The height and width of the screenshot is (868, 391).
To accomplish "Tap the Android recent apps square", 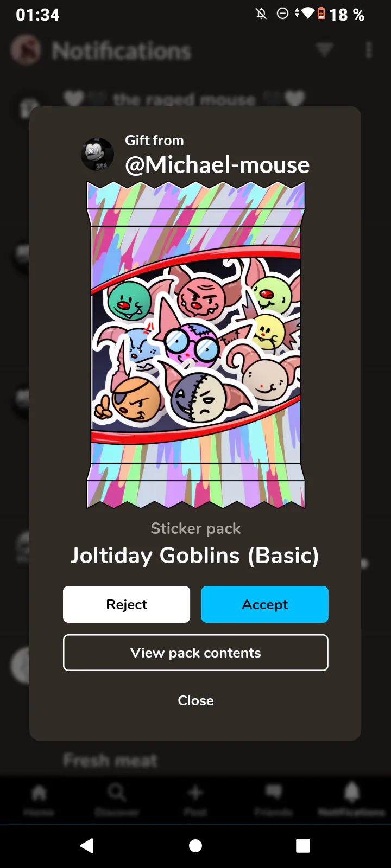I will coord(303,845).
